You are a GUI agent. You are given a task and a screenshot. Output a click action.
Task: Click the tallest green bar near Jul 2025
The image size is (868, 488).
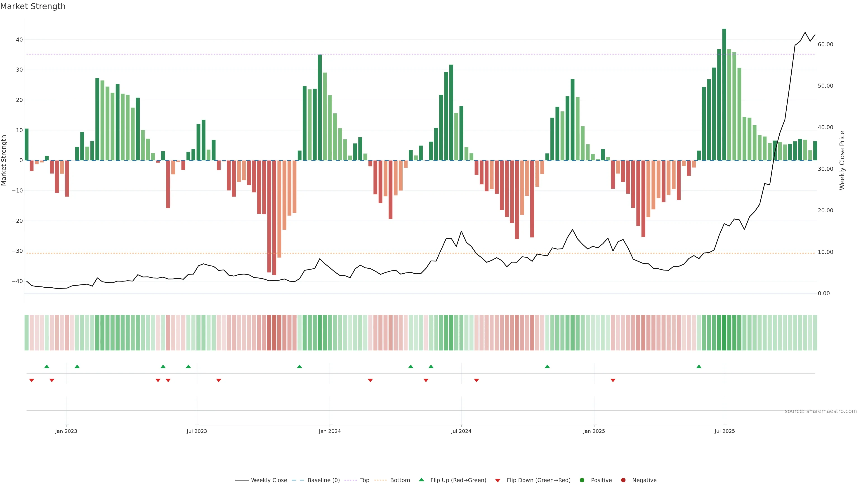[724, 94]
